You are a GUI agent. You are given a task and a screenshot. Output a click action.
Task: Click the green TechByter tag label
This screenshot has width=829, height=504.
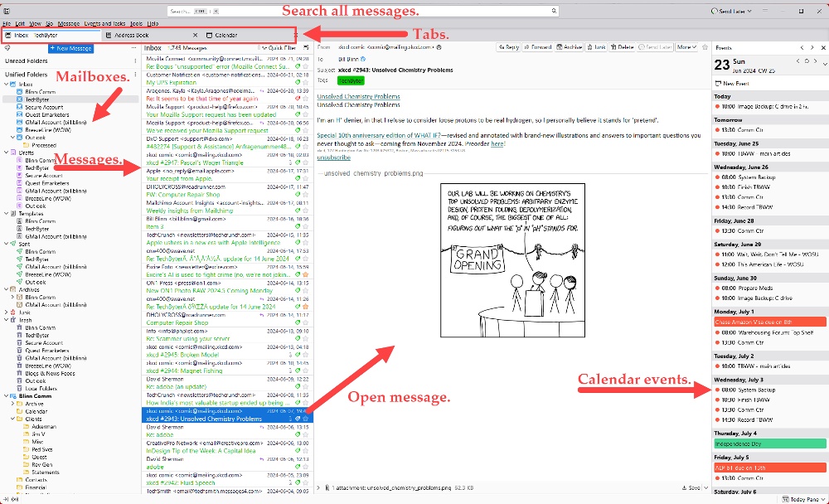point(351,80)
